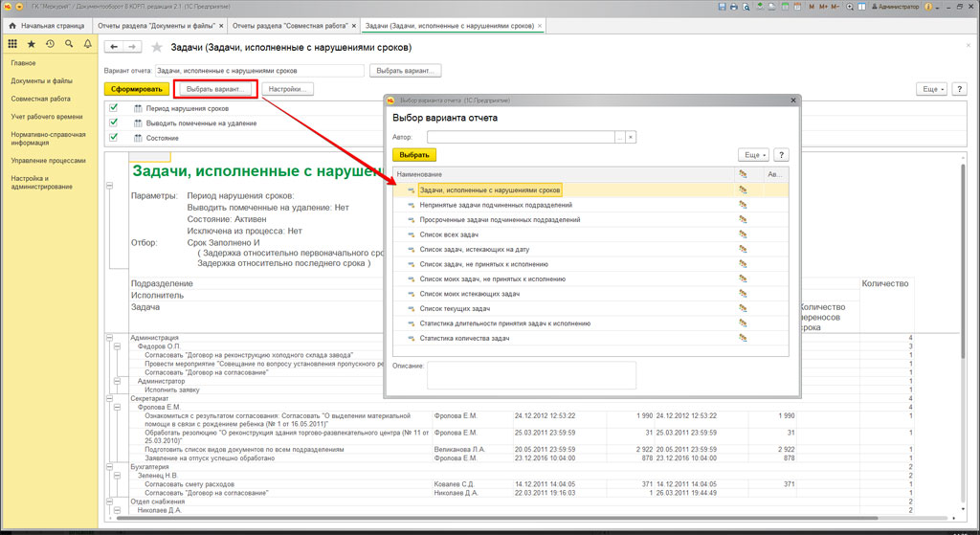Click Выбрать вариант... next to Сформировать

click(x=215, y=89)
